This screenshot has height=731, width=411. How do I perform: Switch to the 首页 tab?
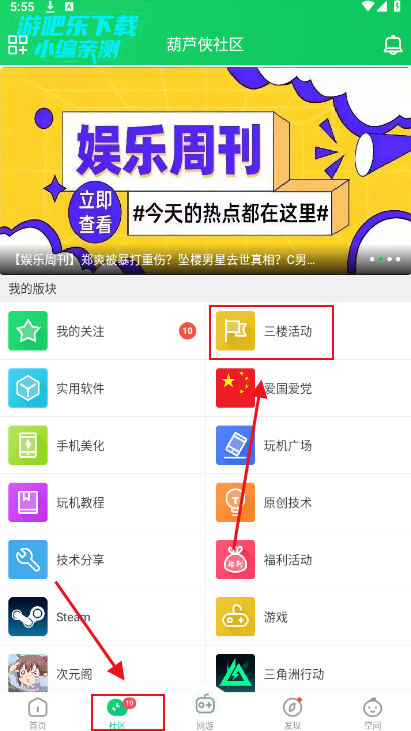pos(37,713)
